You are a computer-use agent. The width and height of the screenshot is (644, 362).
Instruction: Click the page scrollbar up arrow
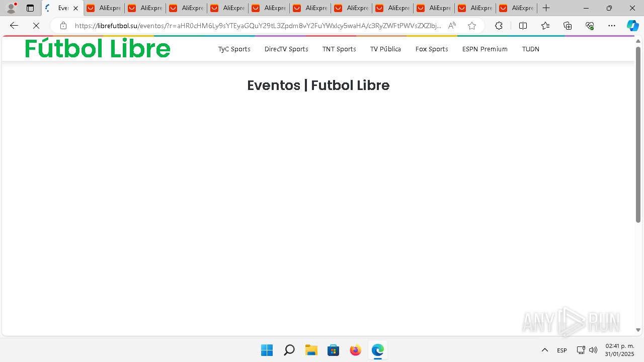click(638, 41)
